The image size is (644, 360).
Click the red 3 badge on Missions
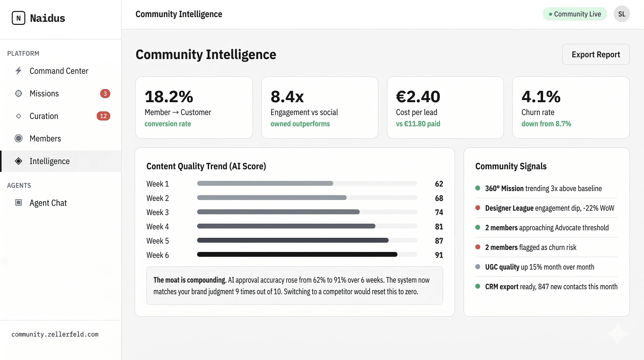[105, 93]
